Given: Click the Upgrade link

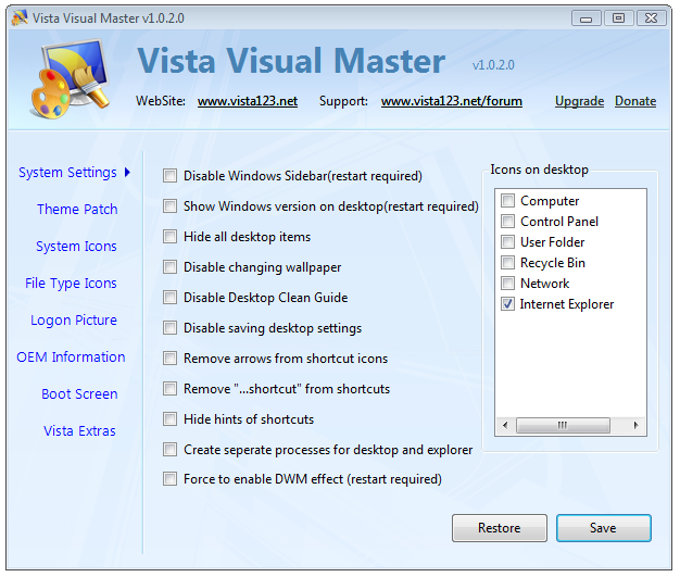Looking at the screenshot, I should (x=579, y=101).
